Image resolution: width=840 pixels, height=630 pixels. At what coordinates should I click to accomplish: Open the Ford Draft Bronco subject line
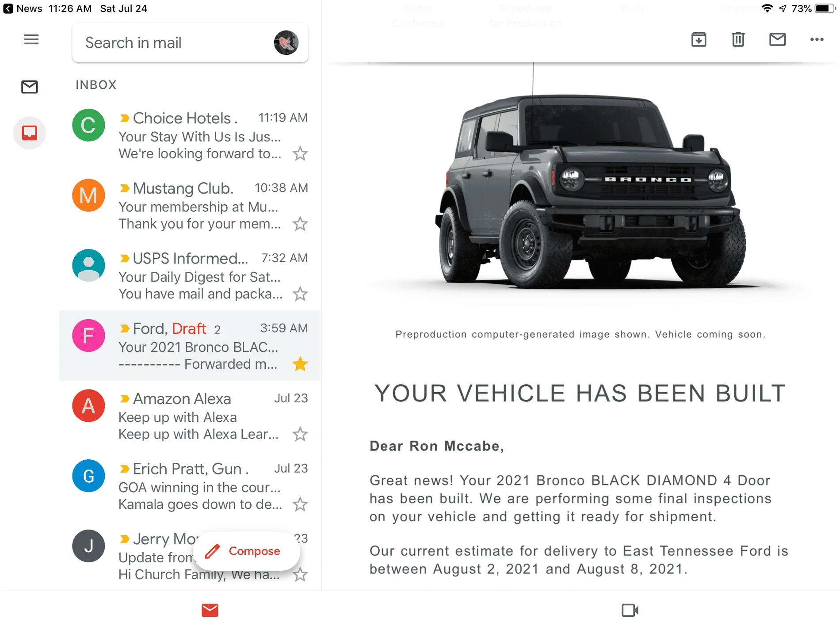tap(198, 347)
